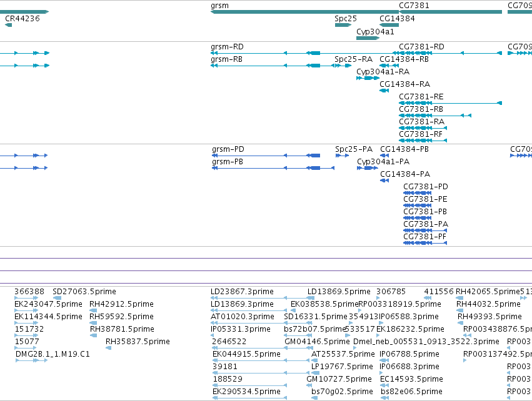Select protein Cyp304a1-PA
This screenshot has height=401, width=532.
pos(368,168)
